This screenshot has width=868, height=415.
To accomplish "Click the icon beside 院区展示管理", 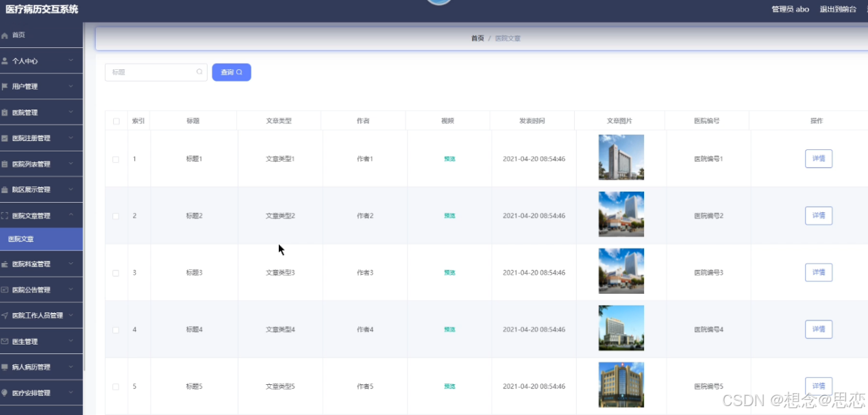I will tap(5, 190).
